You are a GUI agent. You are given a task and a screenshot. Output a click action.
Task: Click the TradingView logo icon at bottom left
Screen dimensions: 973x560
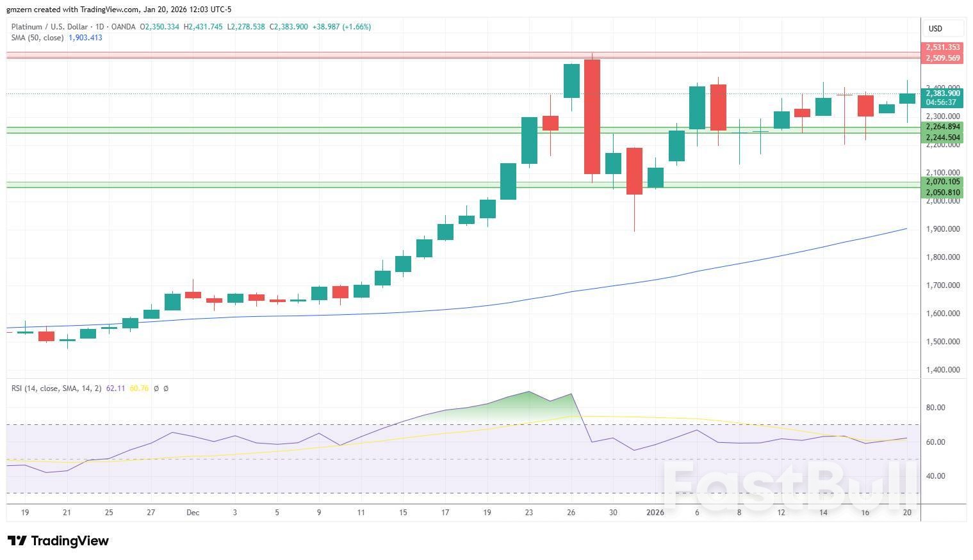click(x=17, y=541)
